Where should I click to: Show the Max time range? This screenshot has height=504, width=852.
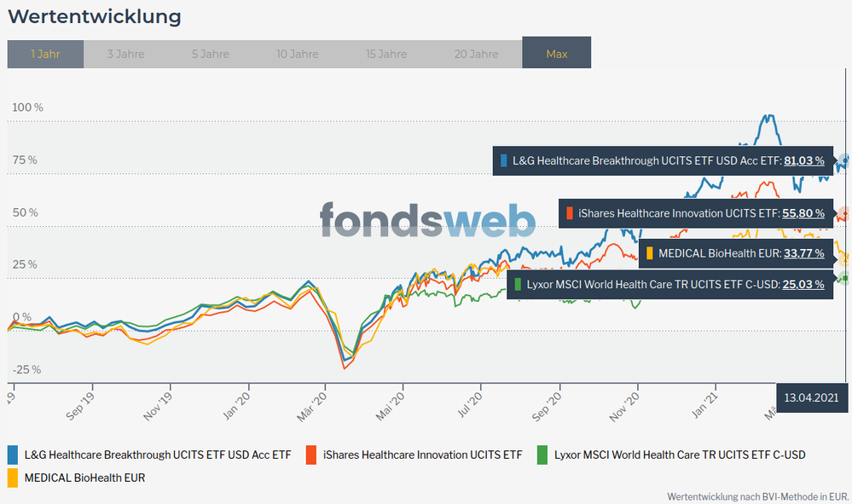[556, 53]
